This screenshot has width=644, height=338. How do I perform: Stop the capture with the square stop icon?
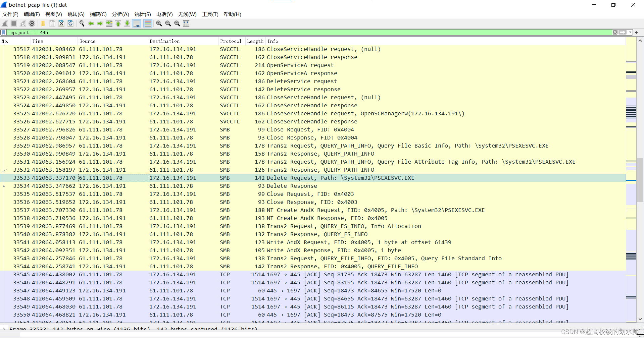[x=14, y=23]
